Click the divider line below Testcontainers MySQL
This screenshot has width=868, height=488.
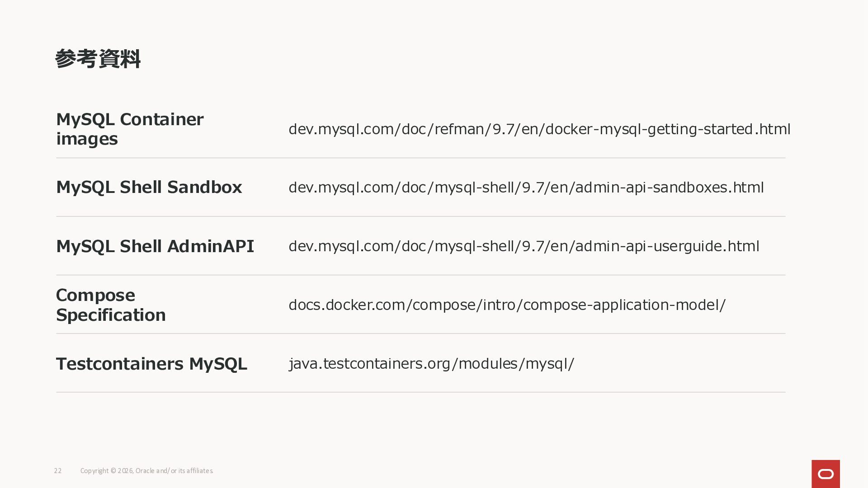click(421, 392)
